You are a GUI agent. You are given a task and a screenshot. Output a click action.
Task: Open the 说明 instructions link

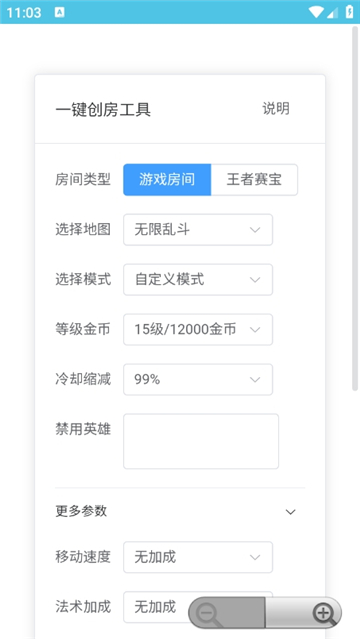coord(276,108)
